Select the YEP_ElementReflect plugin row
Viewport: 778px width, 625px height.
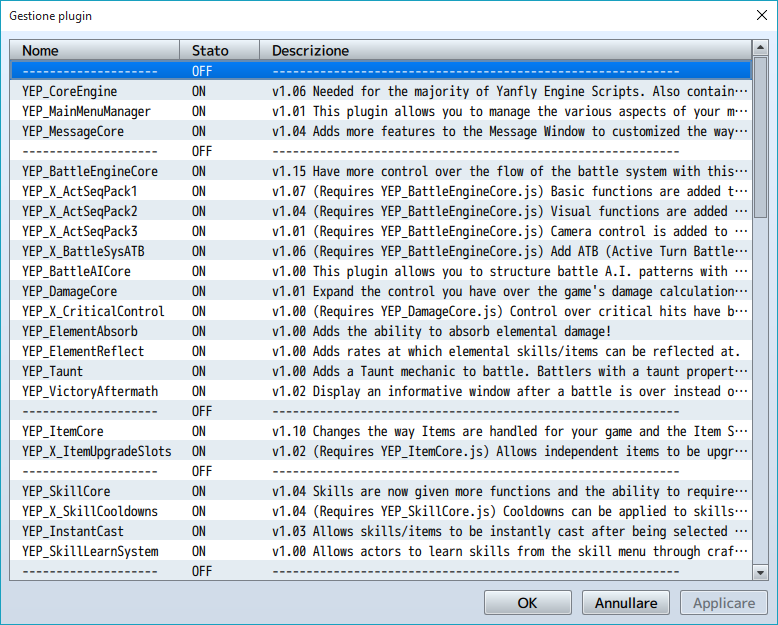tap(381, 351)
